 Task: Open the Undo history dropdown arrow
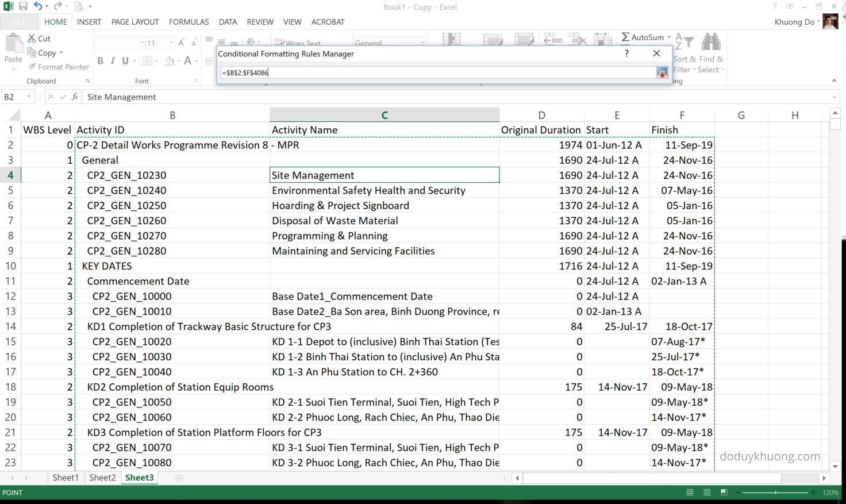point(47,6)
